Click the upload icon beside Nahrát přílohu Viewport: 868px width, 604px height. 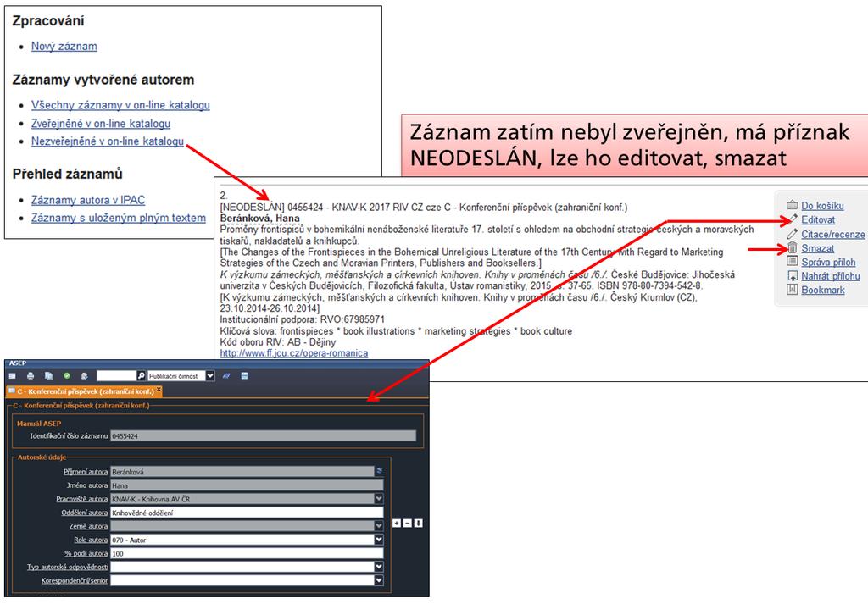point(793,276)
